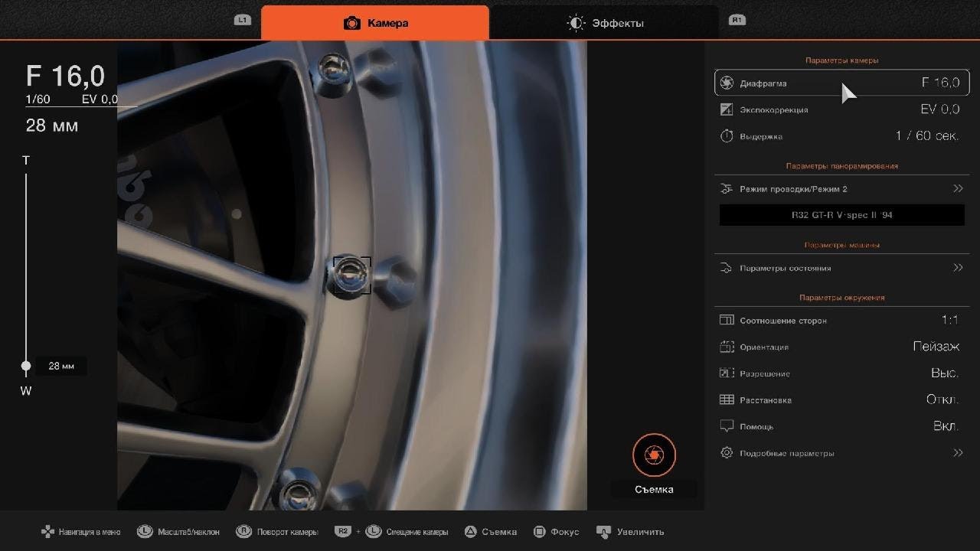Click the panning car icon beside Режим проводки
Viewport: 980px width, 551px height.
pyautogui.click(x=727, y=188)
